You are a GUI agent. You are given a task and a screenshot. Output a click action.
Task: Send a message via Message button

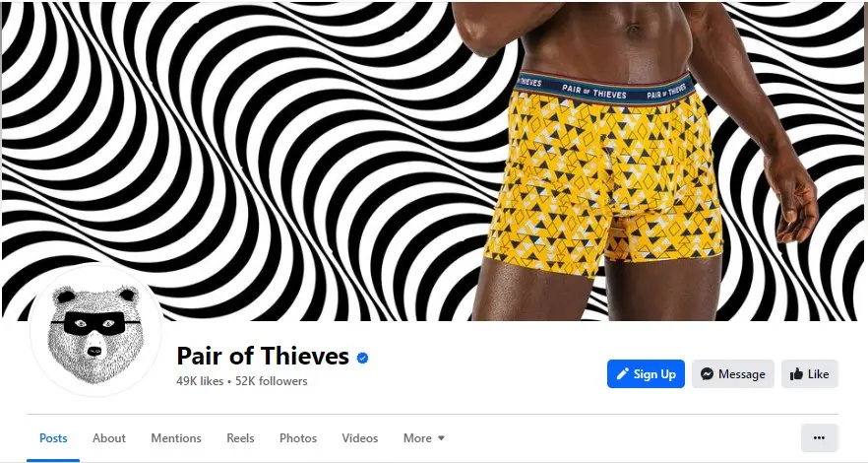point(733,374)
